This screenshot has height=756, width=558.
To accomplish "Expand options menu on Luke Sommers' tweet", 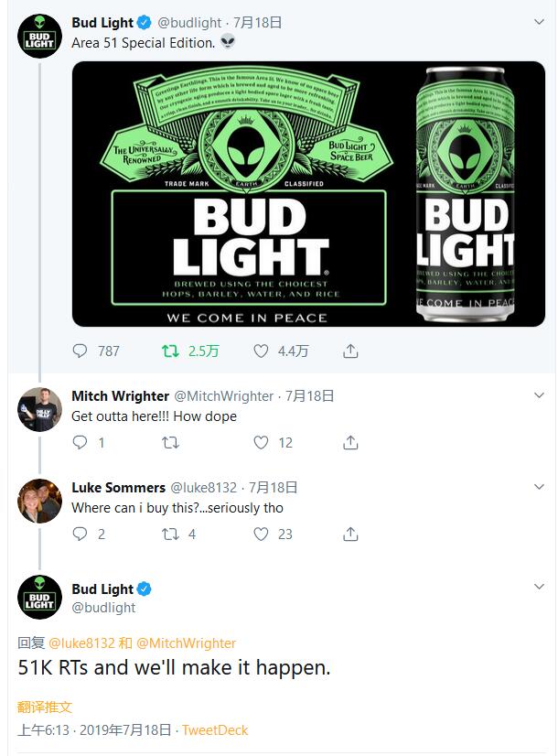I will (x=539, y=487).
